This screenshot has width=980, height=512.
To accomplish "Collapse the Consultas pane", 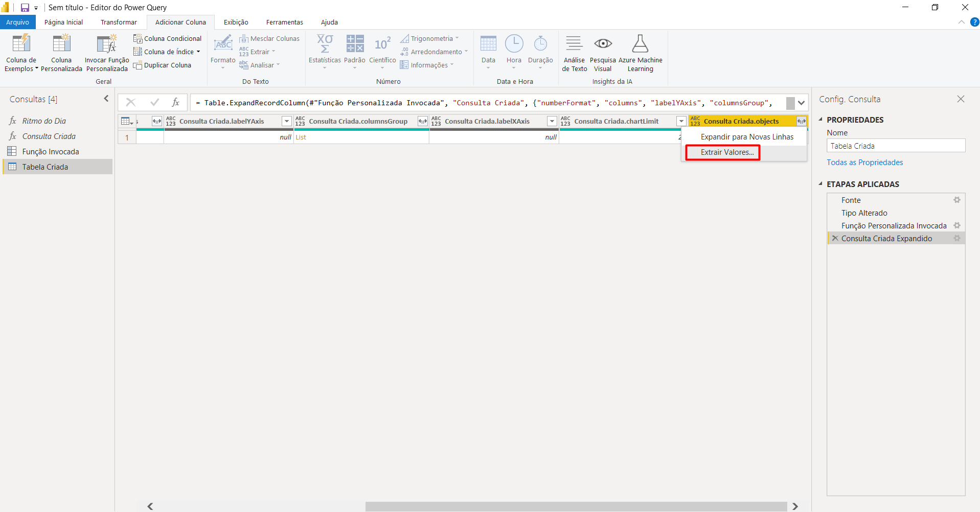I will pyautogui.click(x=106, y=99).
